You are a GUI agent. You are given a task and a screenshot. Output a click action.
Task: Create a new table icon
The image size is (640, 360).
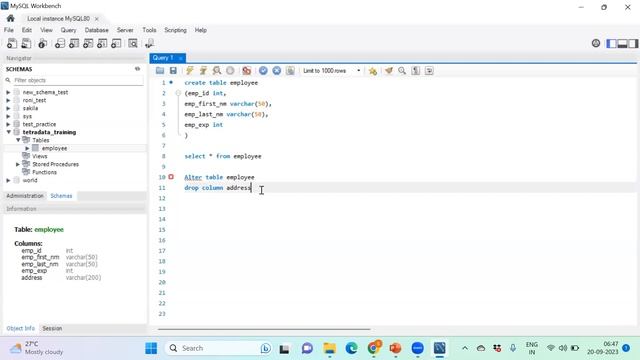point(74,43)
